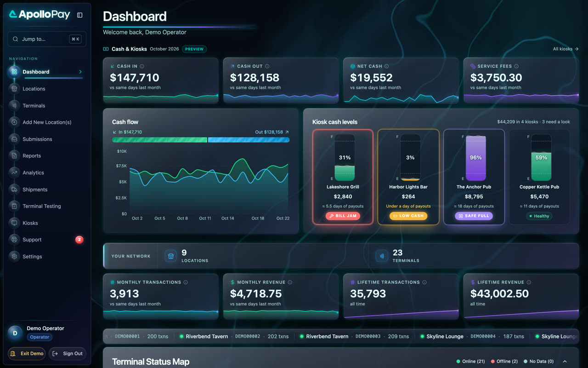Click the ApolloPay logo
588x368 pixels.
tap(40, 15)
